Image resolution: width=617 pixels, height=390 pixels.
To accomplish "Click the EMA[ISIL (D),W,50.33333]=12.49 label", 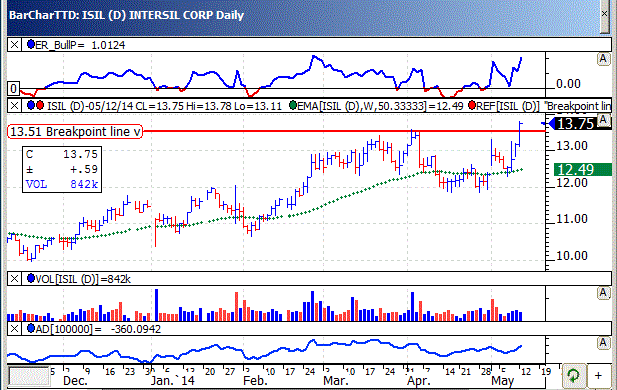I will click(x=381, y=106).
